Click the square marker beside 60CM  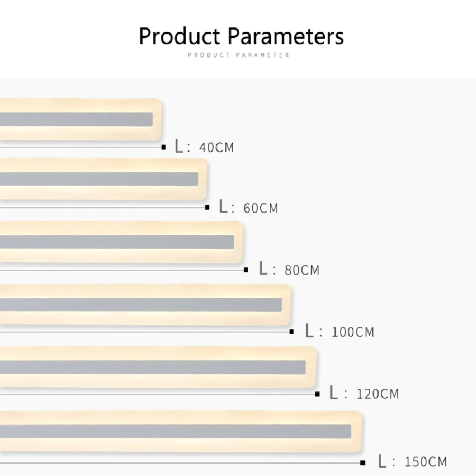[207, 207]
